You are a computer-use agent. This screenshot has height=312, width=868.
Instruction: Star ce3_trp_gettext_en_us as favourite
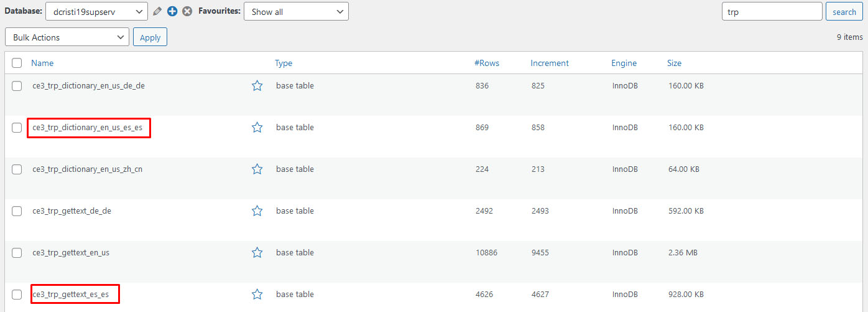pyautogui.click(x=257, y=253)
